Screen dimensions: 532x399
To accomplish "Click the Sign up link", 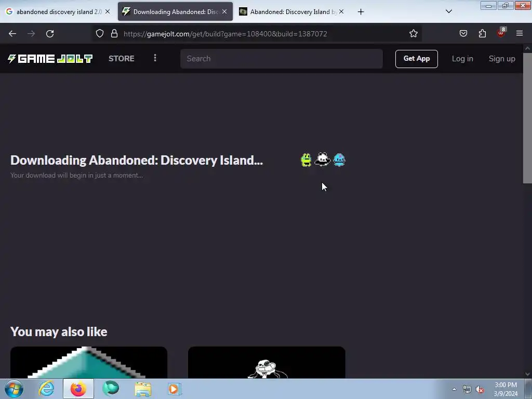I will pos(502,59).
